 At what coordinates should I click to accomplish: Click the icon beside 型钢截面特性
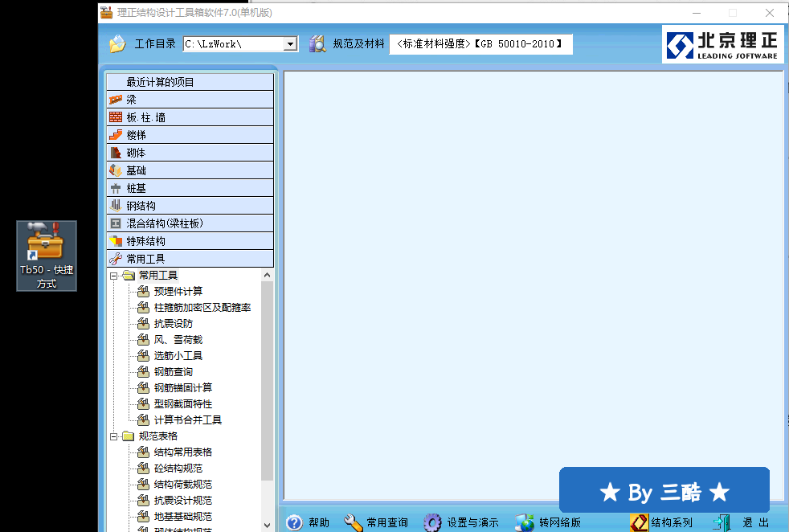(x=143, y=404)
